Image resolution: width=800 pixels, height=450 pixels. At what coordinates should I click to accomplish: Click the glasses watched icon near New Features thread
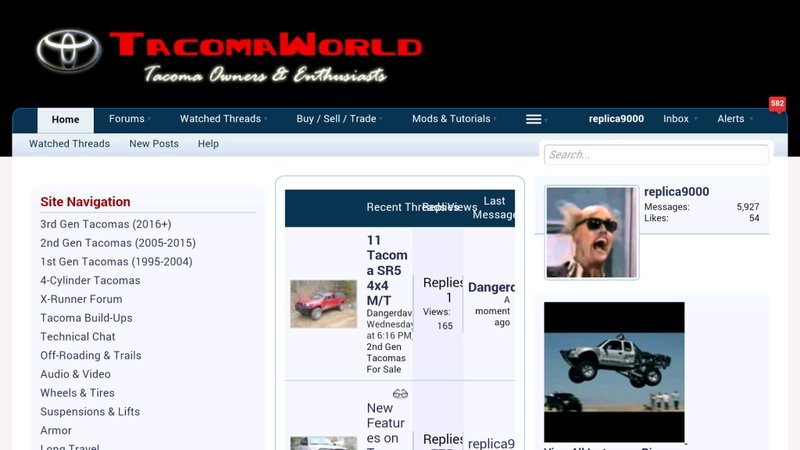[x=400, y=393]
